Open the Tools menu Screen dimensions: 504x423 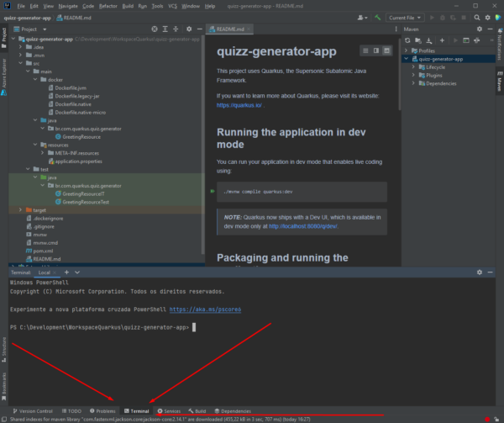click(158, 6)
